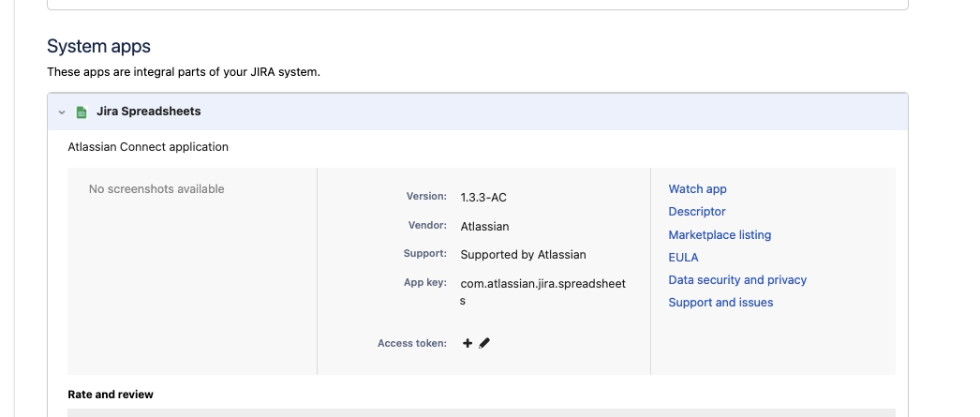Click the Access token label
Viewport: 980px width, 417px height.
click(x=411, y=344)
